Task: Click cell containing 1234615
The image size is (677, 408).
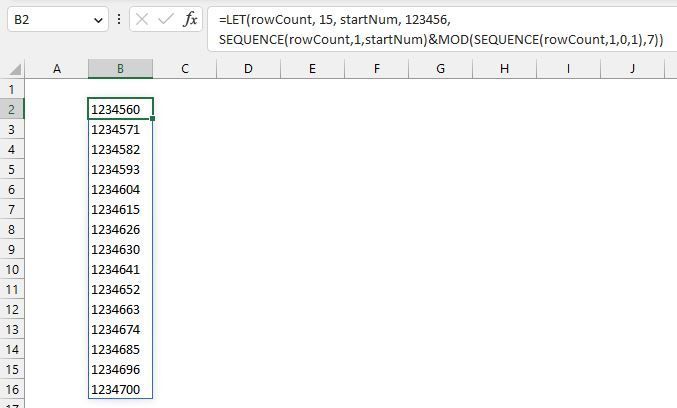Action: (120, 209)
